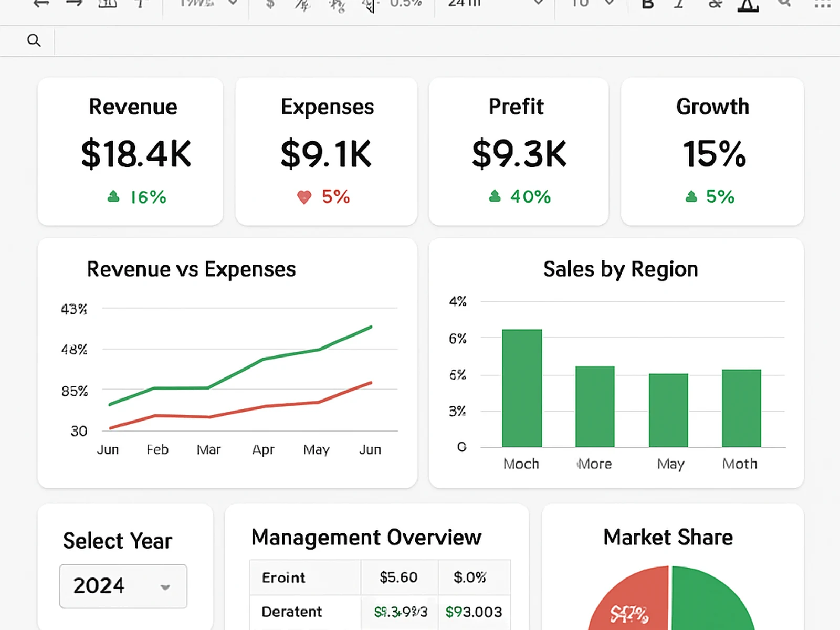The image size is (840, 630).
Task: Click the Redo arrow in the toolbar
Action: [x=73, y=4]
